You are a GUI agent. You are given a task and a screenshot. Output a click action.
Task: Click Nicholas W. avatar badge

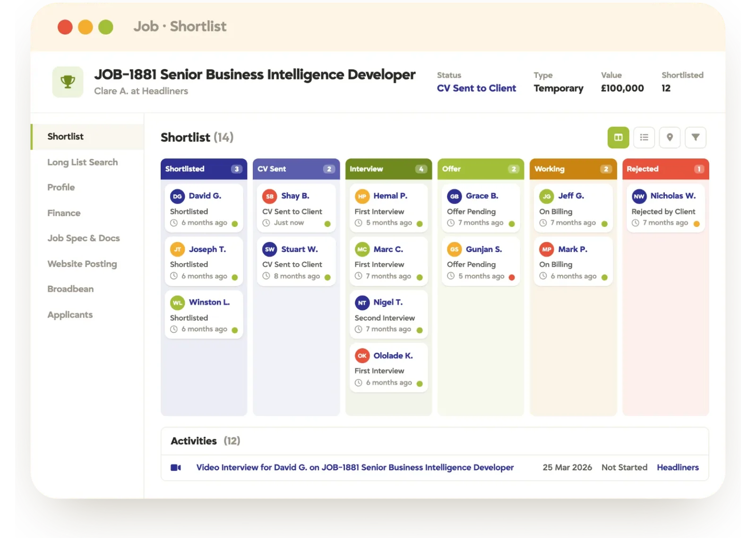pyautogui.click(x=639, y=196)
